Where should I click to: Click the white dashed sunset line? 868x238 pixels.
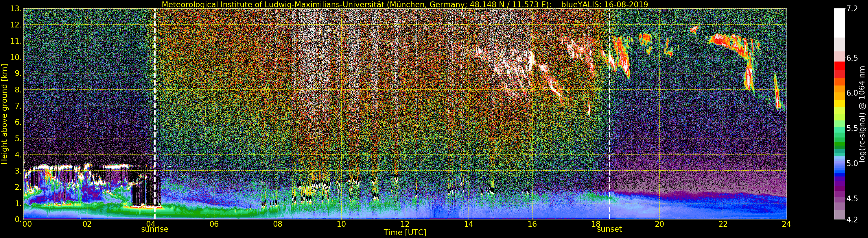click(609, 114)
